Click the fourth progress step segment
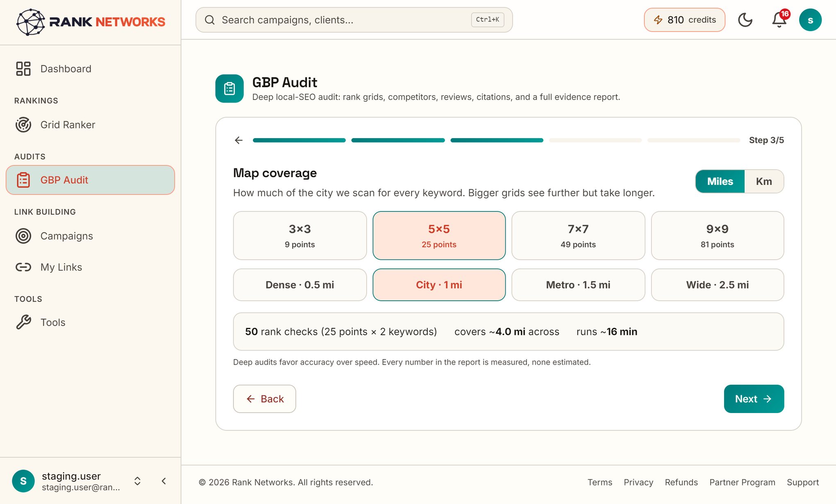 coord(595,140)
